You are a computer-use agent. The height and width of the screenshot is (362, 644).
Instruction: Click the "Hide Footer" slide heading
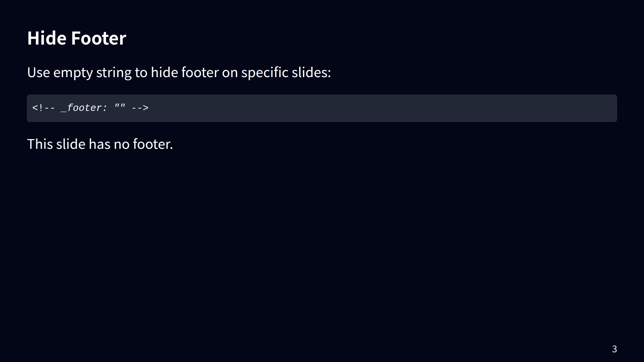pyautogui.click(x=76, y=38)
